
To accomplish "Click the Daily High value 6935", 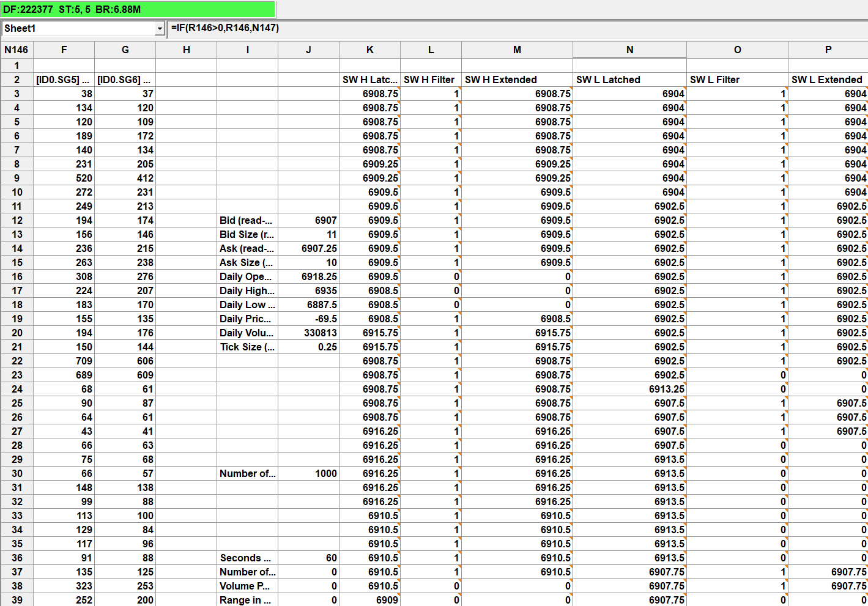I will pyautogui.click(x=309, y=290).
